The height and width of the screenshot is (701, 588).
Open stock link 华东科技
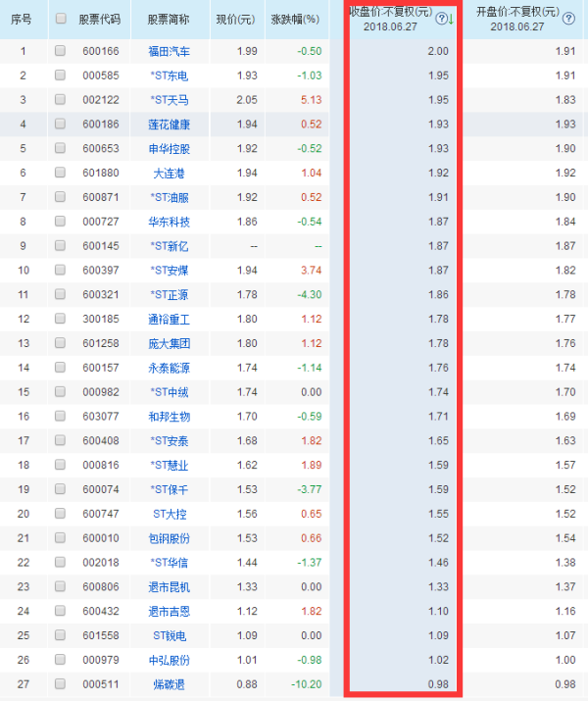pos(169,222)
